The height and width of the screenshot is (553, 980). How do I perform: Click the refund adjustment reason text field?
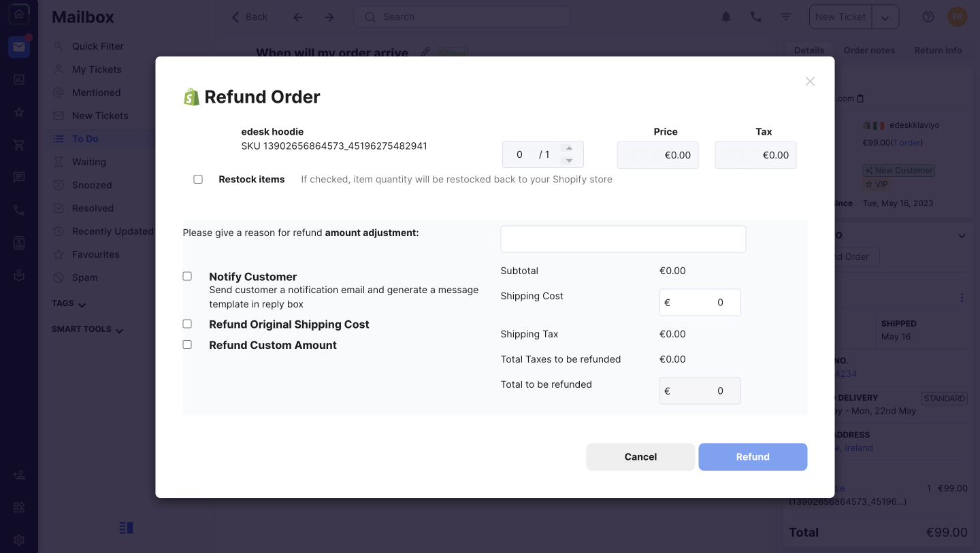pyautogui.click(x=623, y=239)
